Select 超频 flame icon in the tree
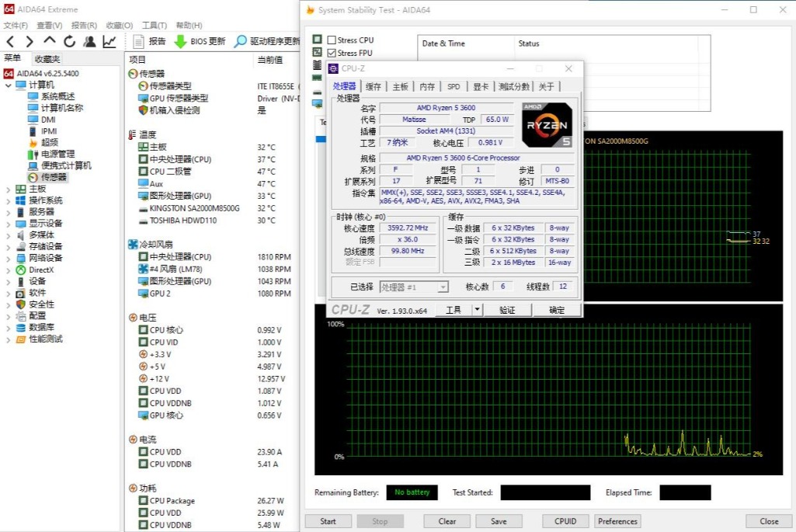The width and height of the screenshot is (796, 532). click(x=33, y=143)
